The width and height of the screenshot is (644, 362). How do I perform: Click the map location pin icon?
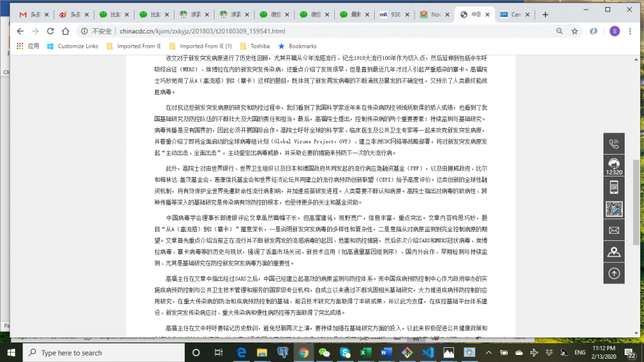(614, 252)
